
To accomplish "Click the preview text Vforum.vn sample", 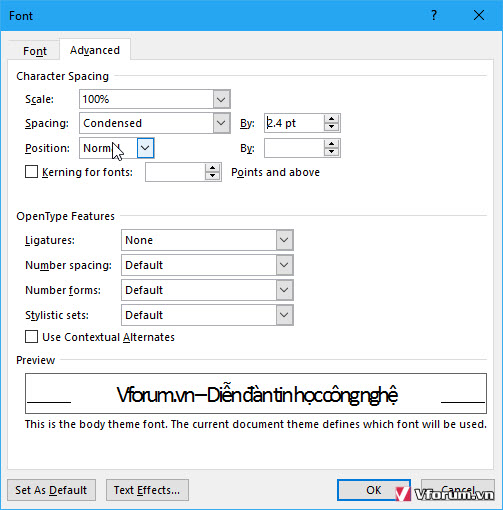I will [x=257, y=395].
